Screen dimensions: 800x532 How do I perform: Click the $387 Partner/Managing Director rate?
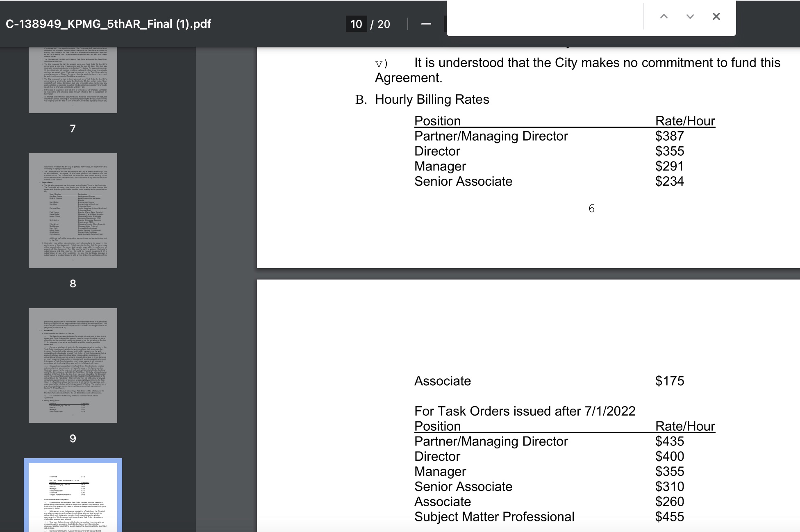(x=669, y=136)
